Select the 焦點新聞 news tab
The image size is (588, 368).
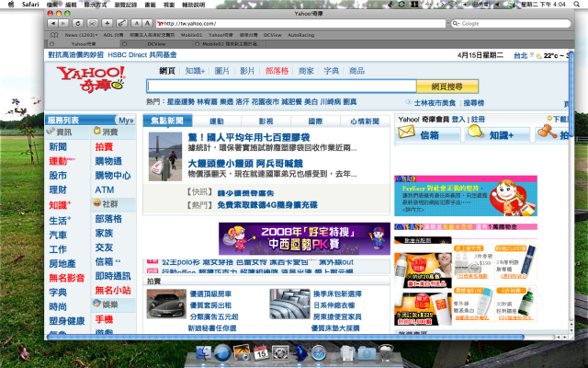tap(167, 121)
